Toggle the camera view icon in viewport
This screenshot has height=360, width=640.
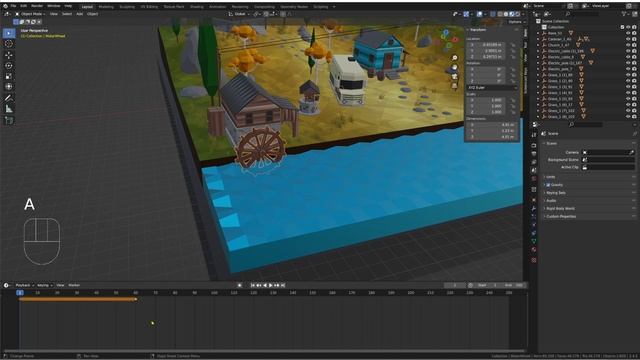[x=455, y=77]
